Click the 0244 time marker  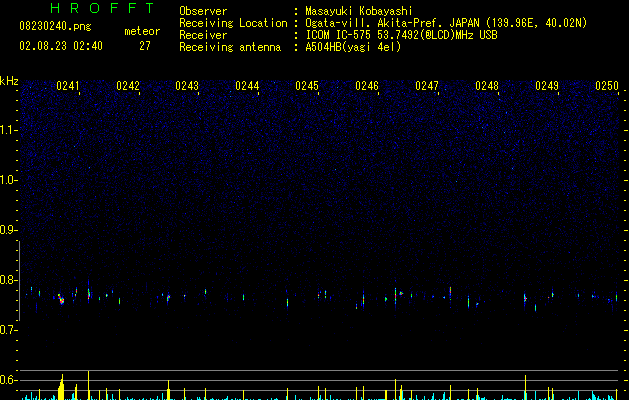point(247,86)
